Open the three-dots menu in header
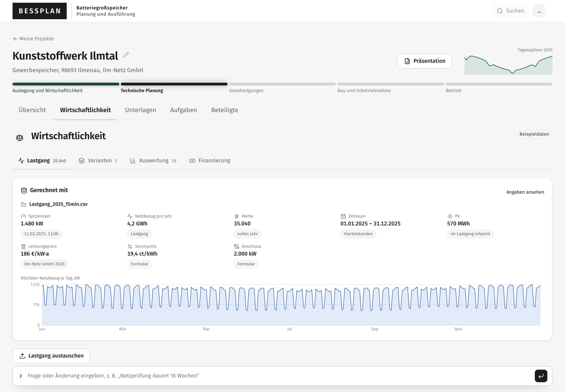This screenshot has width=565, height=392. point(539,11)
